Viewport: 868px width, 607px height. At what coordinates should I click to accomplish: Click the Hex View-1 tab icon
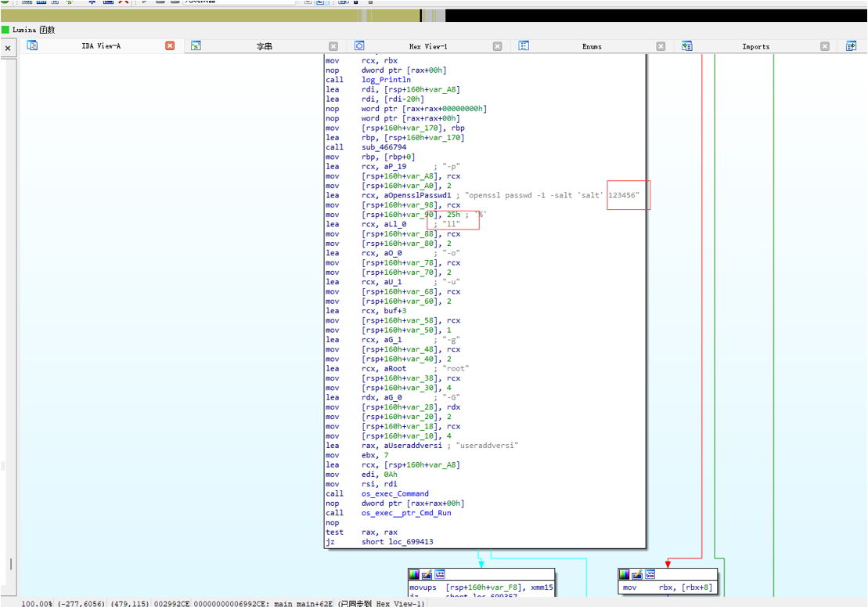click(359, 46)
